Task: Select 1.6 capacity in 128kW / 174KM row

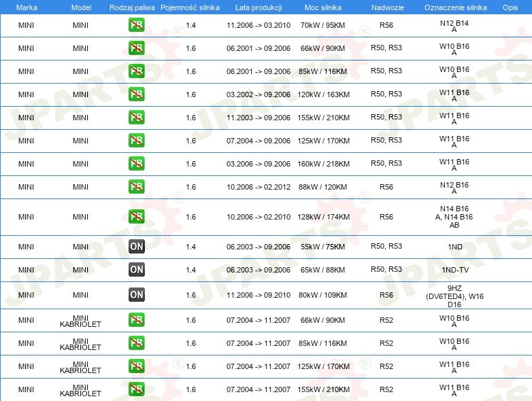Action: click(x=191, y=217)
